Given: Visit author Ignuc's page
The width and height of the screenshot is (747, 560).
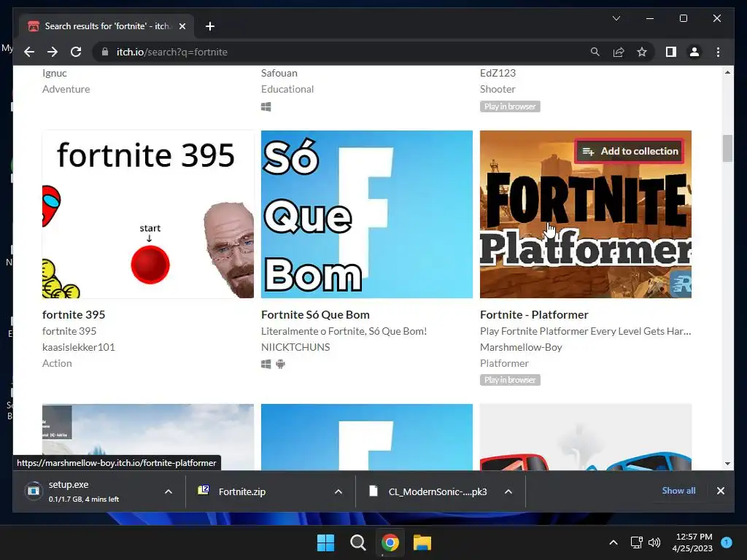Looking at the screenshot, I should click(x=54, y=74).
